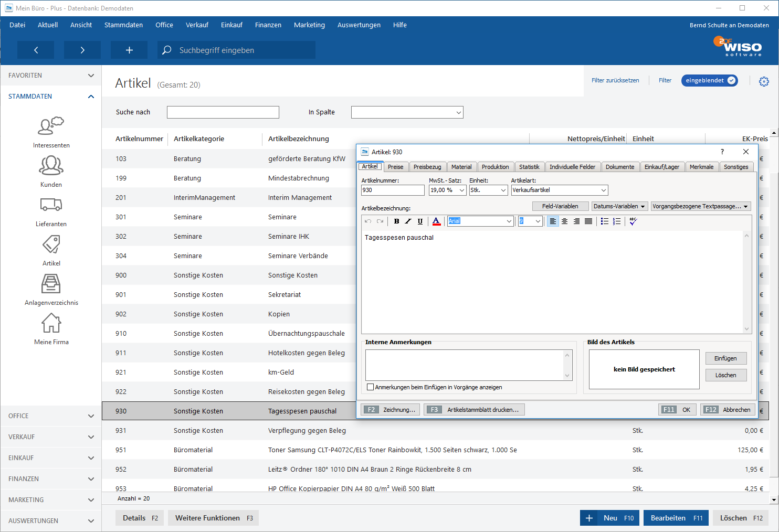Image resolution: width=779 pixels, height=532 pixels.
Task: Click the Neu F10 button
Action: coord(609,518)
